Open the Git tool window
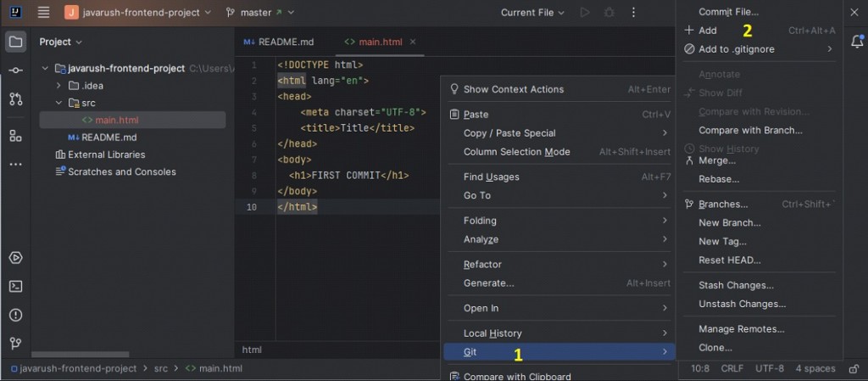 tap(15, 344)
